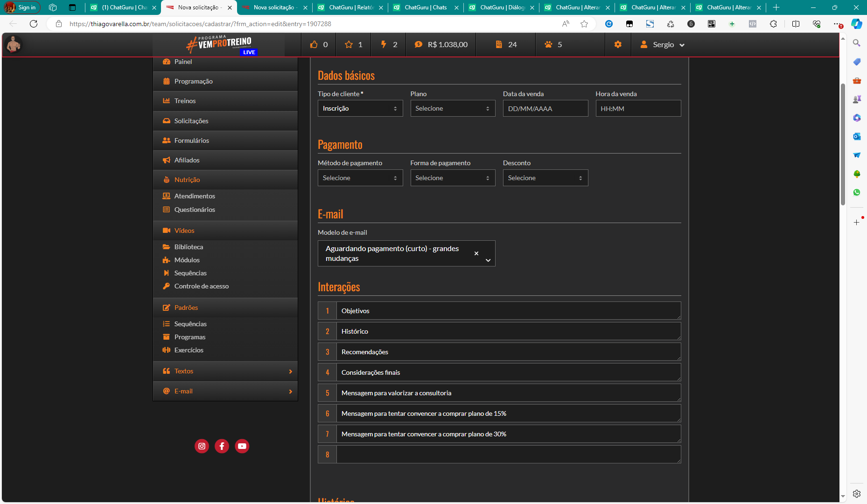867x504 pixels.
Task: Expand the Textos sidebar section
Action: point(225,371)
